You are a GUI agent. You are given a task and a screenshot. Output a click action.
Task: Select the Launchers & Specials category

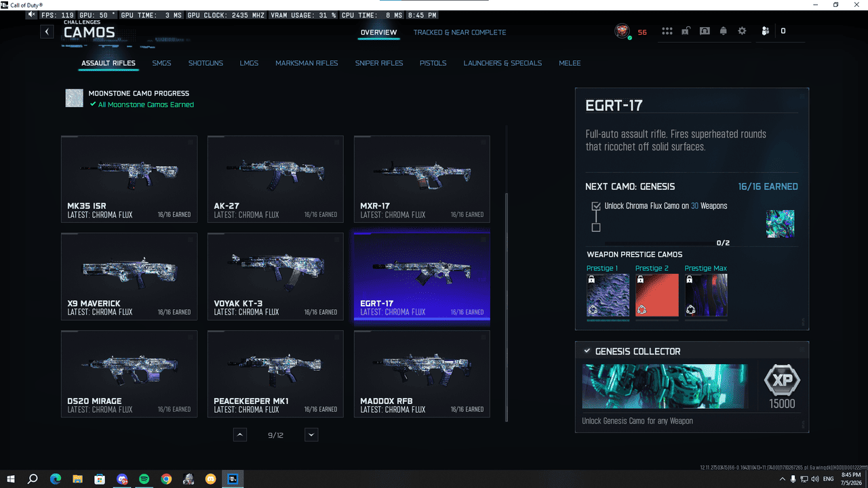click(x=502, y=63)
